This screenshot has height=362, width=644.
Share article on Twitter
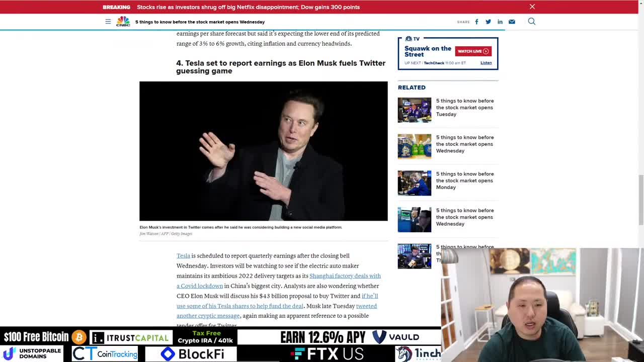tap(488, 22)
